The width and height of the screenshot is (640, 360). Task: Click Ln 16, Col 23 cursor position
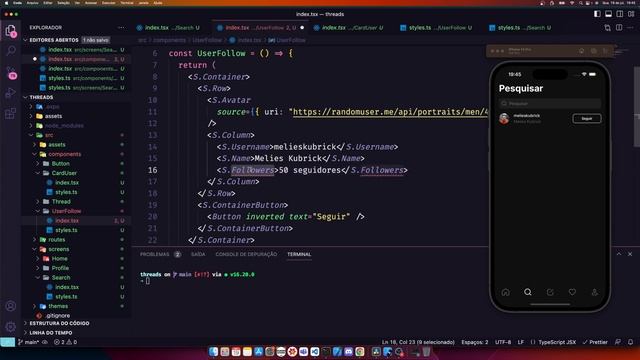[418, 342]
